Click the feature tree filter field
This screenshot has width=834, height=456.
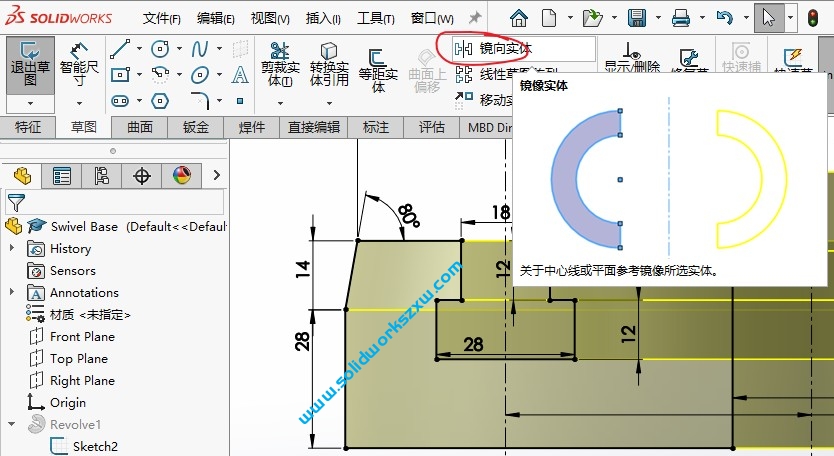[120, 203]
